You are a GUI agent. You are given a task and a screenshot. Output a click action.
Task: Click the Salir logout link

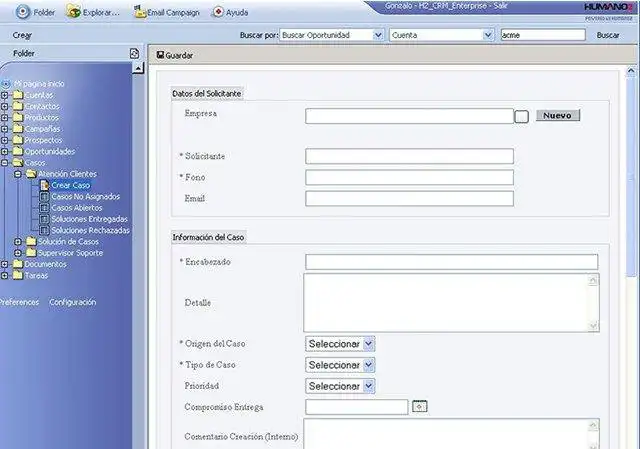(501, 6)
